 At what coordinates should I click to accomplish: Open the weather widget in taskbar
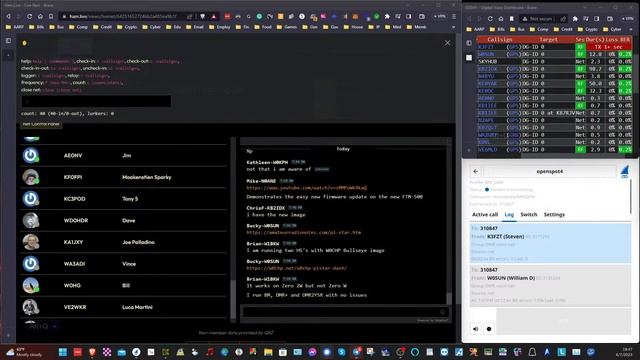24,352
